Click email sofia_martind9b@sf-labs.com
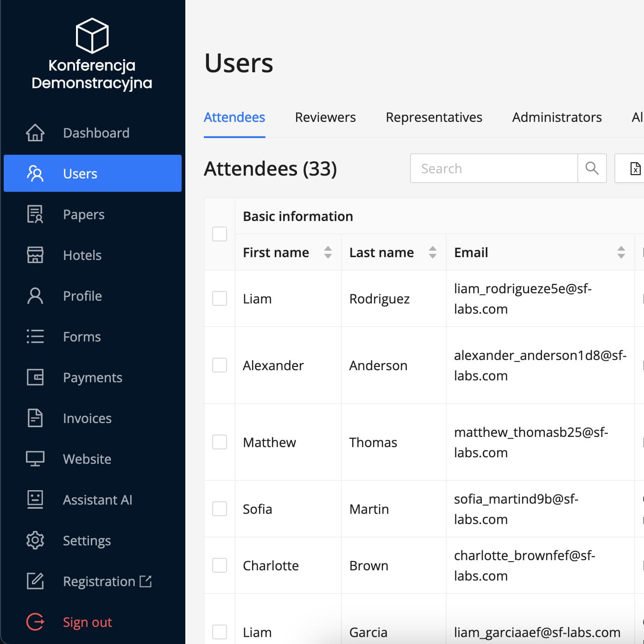 pos(516,509)
